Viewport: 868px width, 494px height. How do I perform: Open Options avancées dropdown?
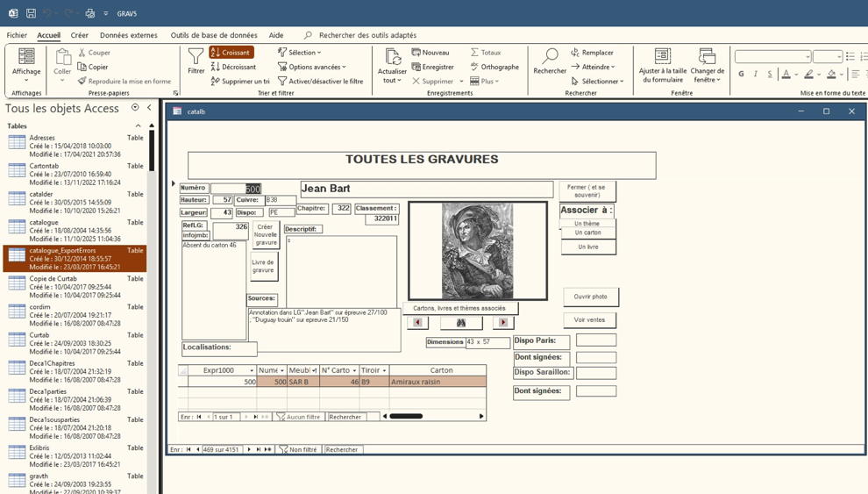pos(311,67)
